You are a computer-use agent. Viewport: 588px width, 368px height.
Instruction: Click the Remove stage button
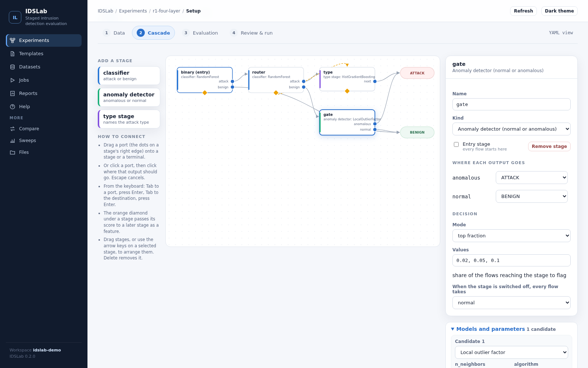point(549,146)
